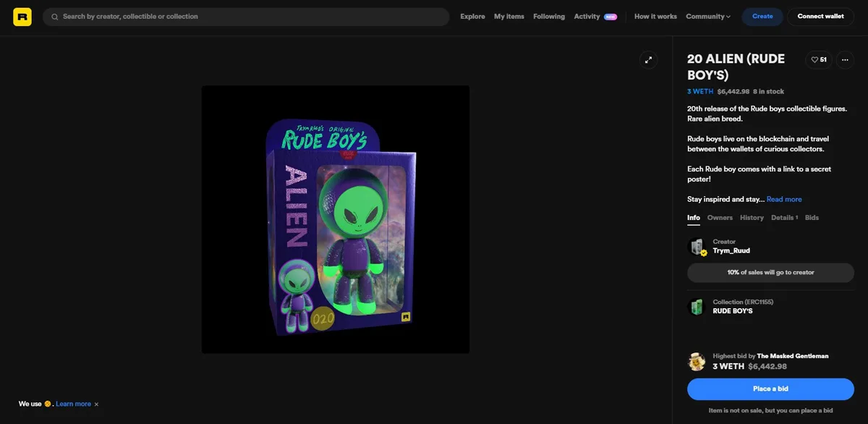Dismiss the cookie notice with X
The height and width of the screenshot is (424, 868).
96,404
